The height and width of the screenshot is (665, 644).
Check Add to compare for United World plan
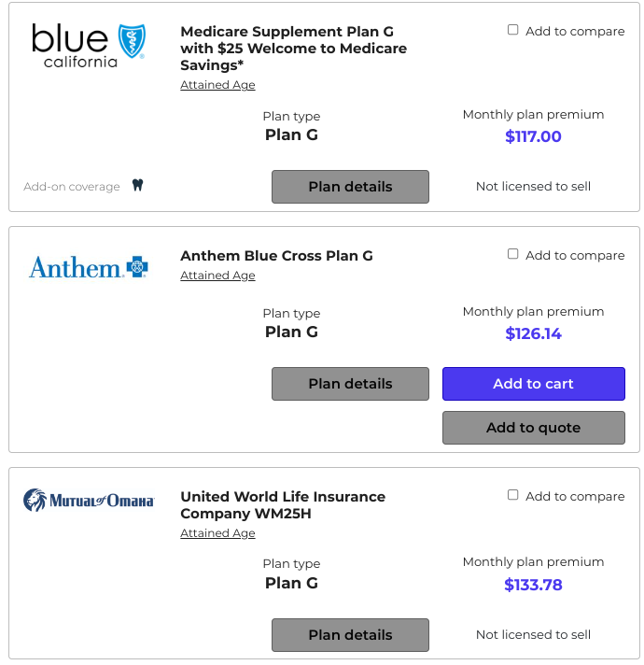(513, 495)
